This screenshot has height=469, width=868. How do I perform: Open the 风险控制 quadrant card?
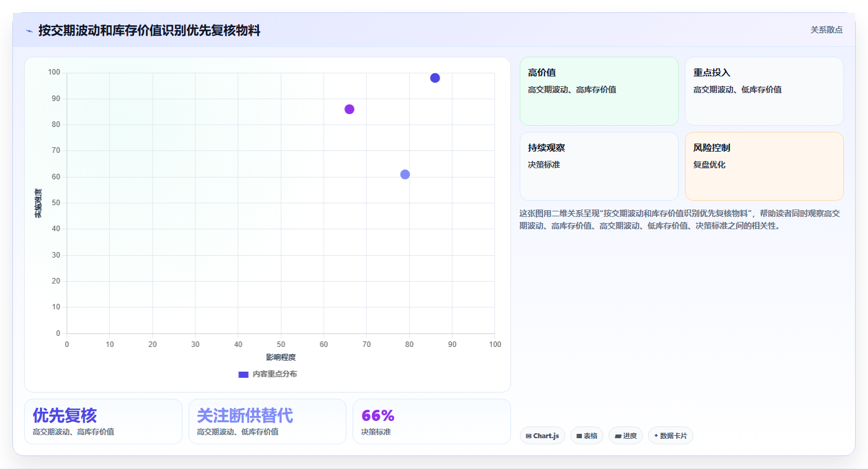point(764,166)
